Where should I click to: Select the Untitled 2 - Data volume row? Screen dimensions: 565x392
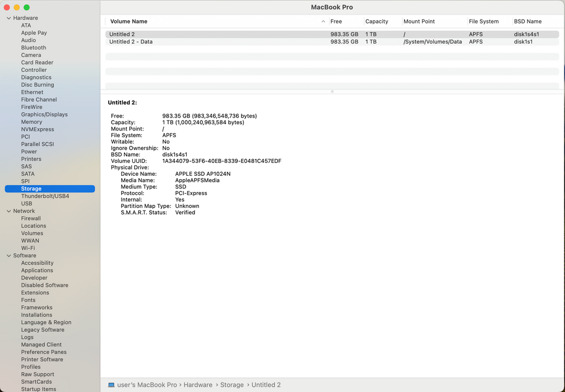pos(332,42)
